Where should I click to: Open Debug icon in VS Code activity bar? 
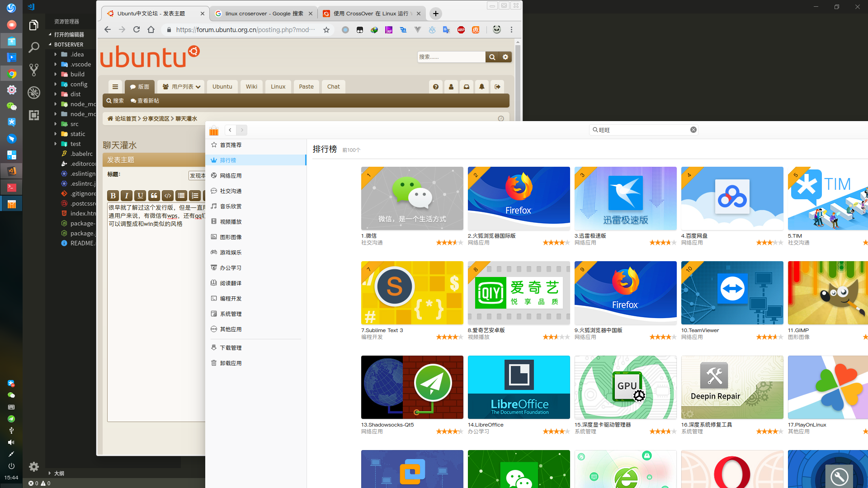[x=34, y=93]
